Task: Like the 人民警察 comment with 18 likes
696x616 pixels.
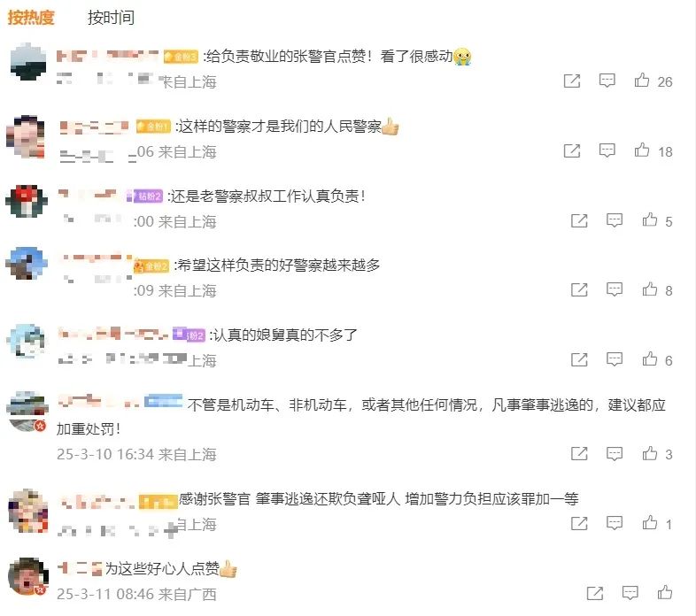Action: pos(642,150)
